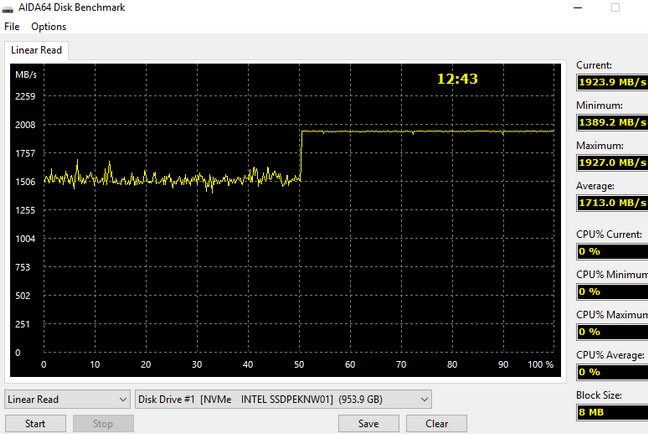Open the Disk Drive #1 selection dropdown

pyautogui.click(x=284, y=399)
